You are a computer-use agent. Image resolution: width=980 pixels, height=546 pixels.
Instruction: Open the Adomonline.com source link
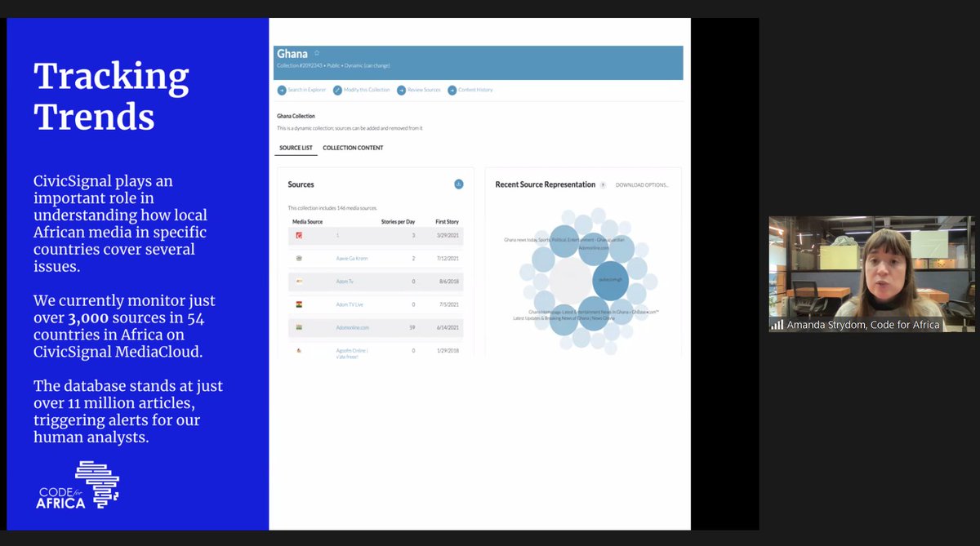coord(353,326)
